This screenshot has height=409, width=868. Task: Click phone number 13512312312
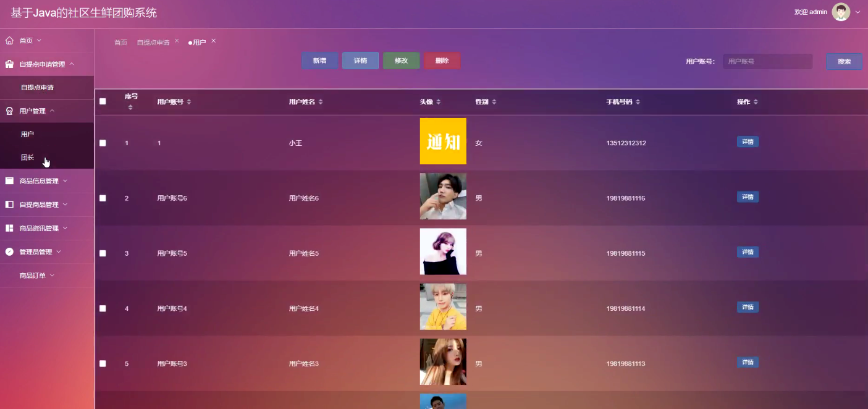626,143
